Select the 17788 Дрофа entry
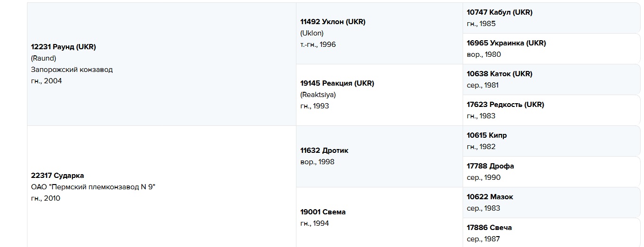Viewport: 644px width, 247px height. pos(490,166)
